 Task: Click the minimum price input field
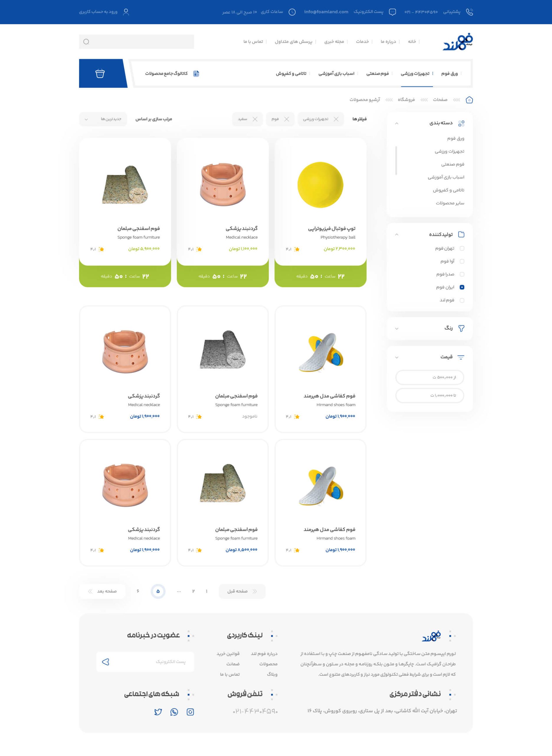[429, 377]
